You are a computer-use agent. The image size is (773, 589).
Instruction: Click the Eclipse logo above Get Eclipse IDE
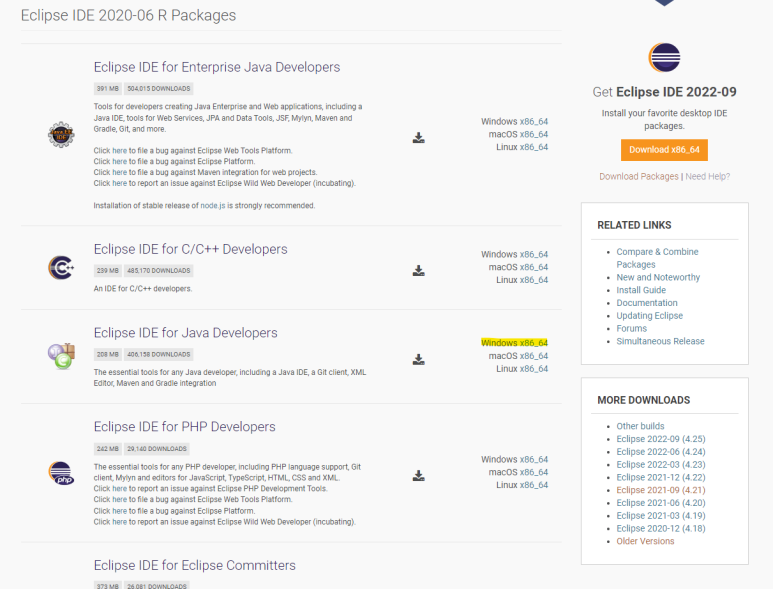(664, 58)
